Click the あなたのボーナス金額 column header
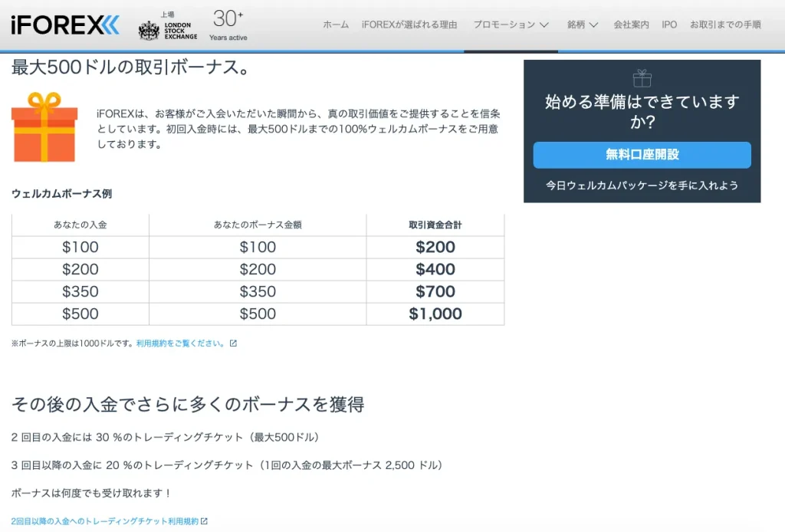Image resolution: width=785 pixels, height=532 pixels. pyautogui.click(x=258, y=225)
